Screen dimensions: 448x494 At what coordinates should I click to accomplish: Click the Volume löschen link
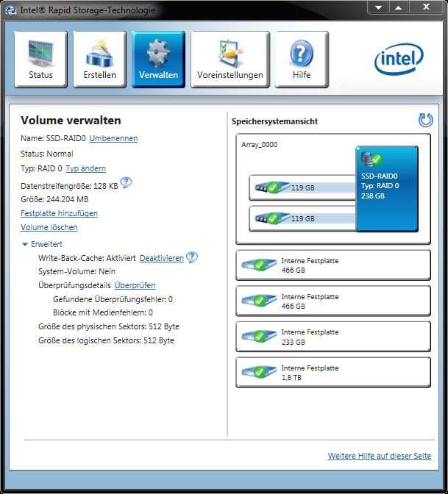[49, 227]
